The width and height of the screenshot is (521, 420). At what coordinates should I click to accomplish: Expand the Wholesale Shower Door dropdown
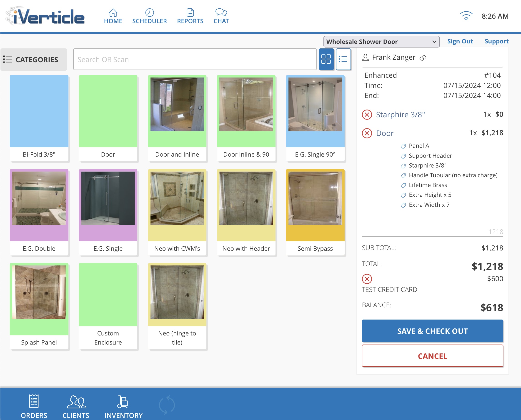381,42
